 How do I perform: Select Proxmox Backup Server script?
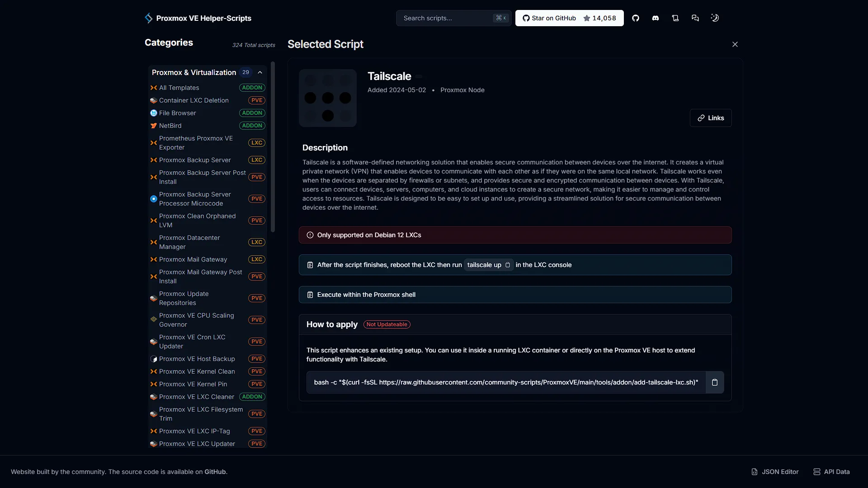(208, 160)
